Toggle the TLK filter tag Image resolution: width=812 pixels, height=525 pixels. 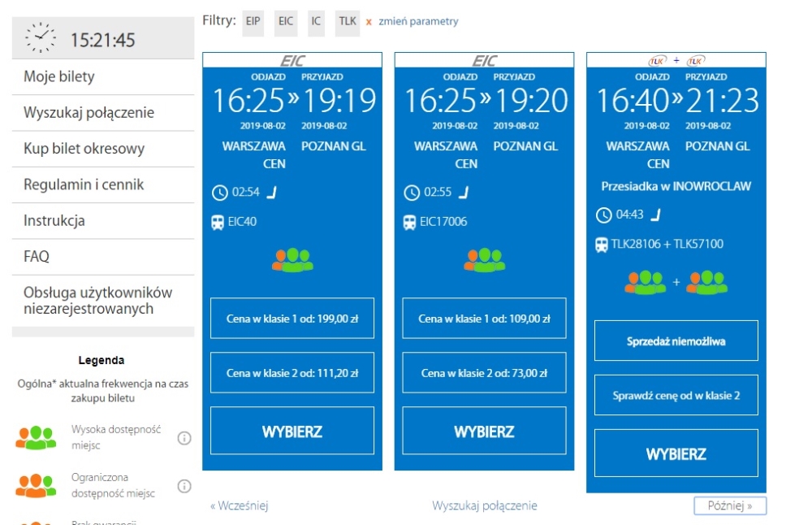(x=348, y=22)
